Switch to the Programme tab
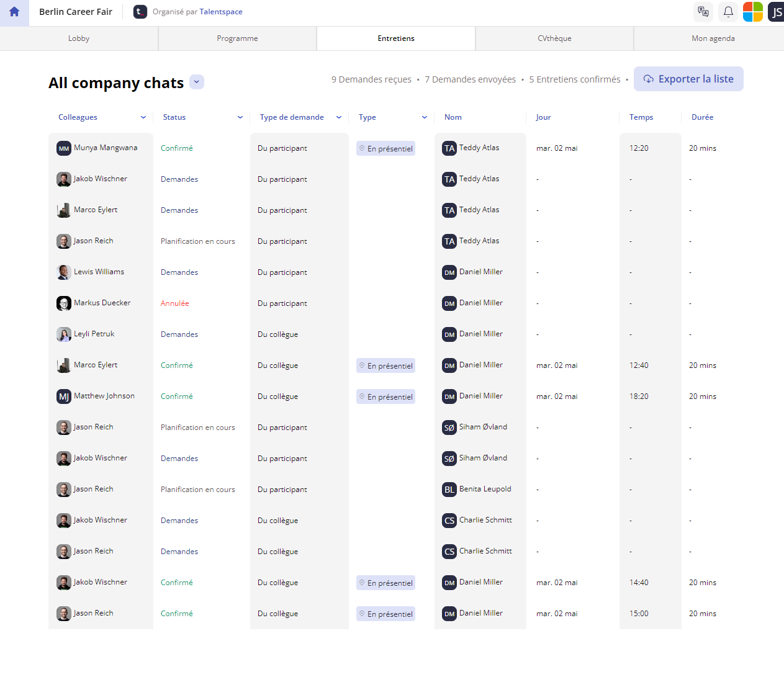Viewport: 784px width, 690px height. pyautogui.click(x=237, y=38)
